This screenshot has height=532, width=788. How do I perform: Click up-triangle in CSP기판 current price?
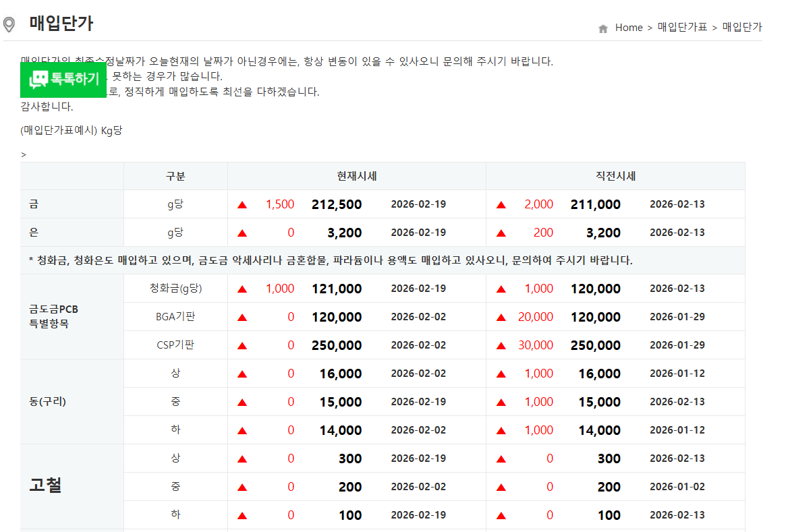click(x=242, y=346)
